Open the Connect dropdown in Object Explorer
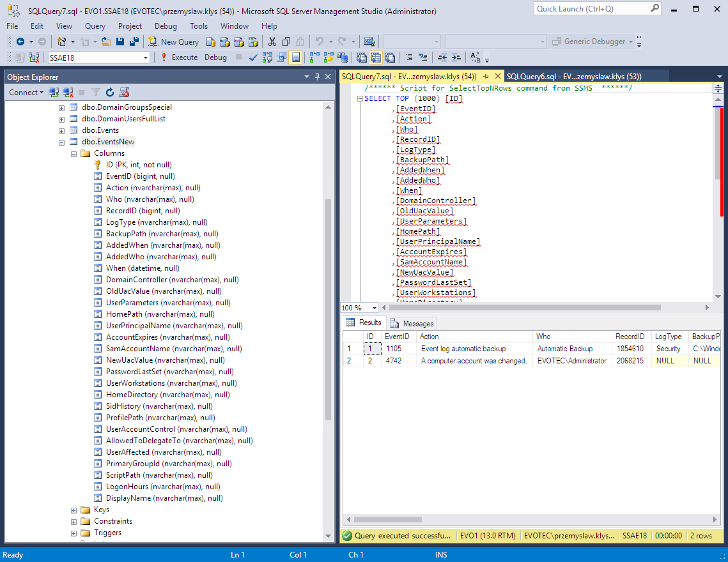Screen dimensions: 728x562 [26, 92]
